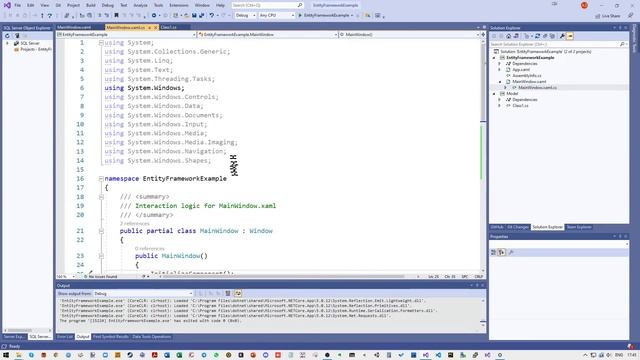Open the Build menu
Image resolution: width=640 pixels, height=360 pixels.
[x=91, y=5]
